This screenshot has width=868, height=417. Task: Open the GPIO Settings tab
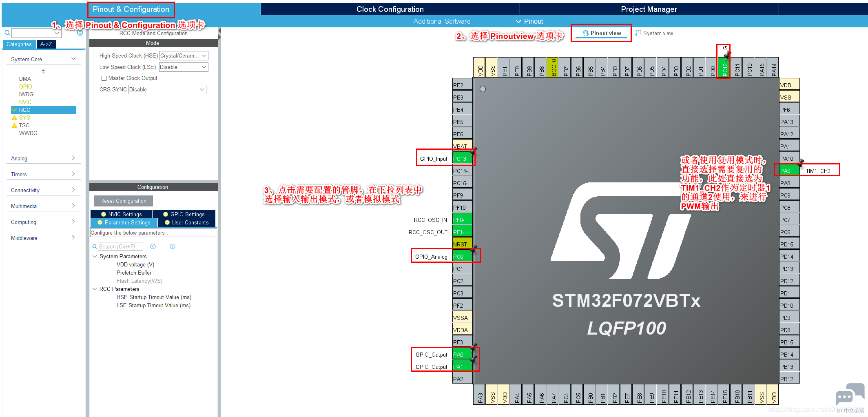[x=184, y=214]
